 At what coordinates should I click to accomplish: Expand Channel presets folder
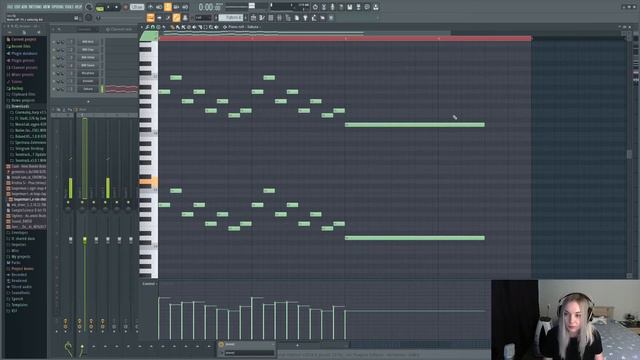coord(24,67)
